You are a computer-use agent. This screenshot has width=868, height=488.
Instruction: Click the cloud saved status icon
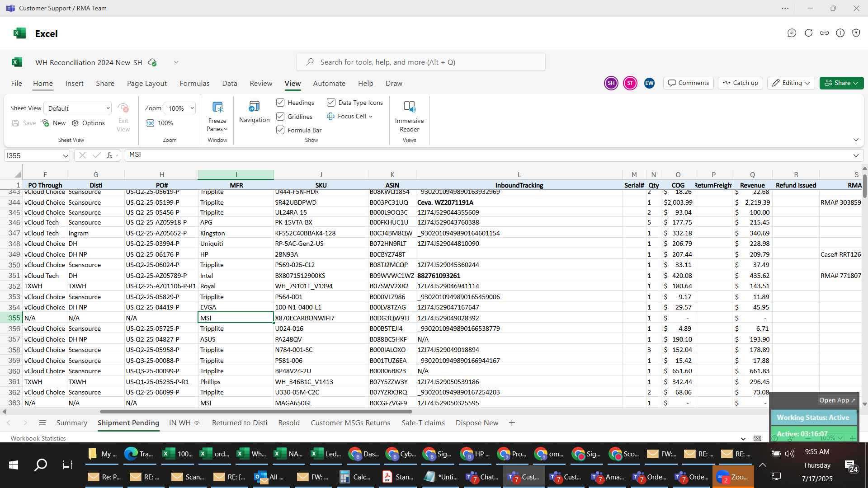153,62
